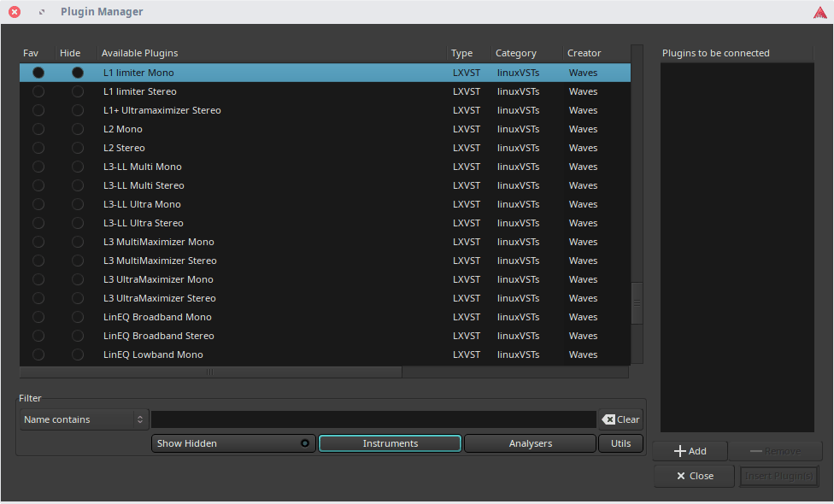Hide the L2 Mono plugin
834x504 pixels.
(x=78, y=129)
